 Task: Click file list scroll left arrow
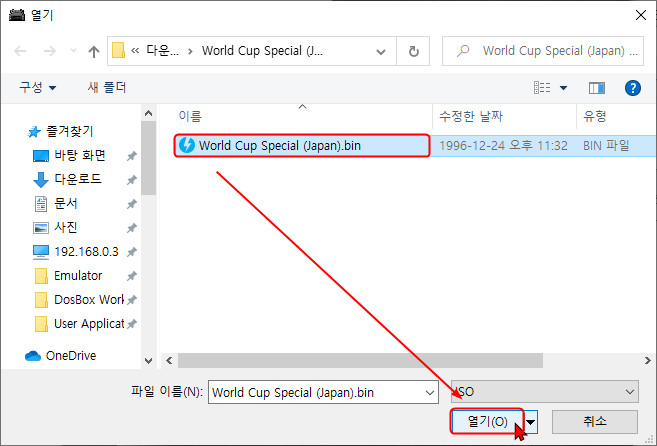click(x=169, y=360)
